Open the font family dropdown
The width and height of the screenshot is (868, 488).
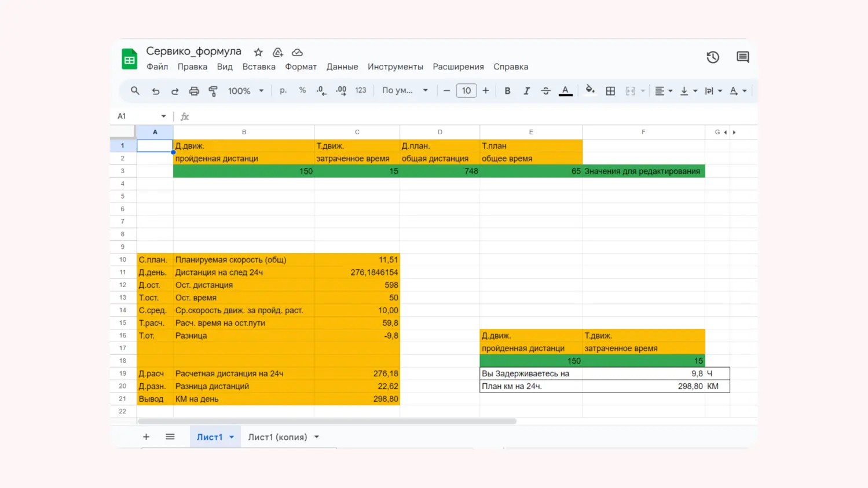(405, 91)
